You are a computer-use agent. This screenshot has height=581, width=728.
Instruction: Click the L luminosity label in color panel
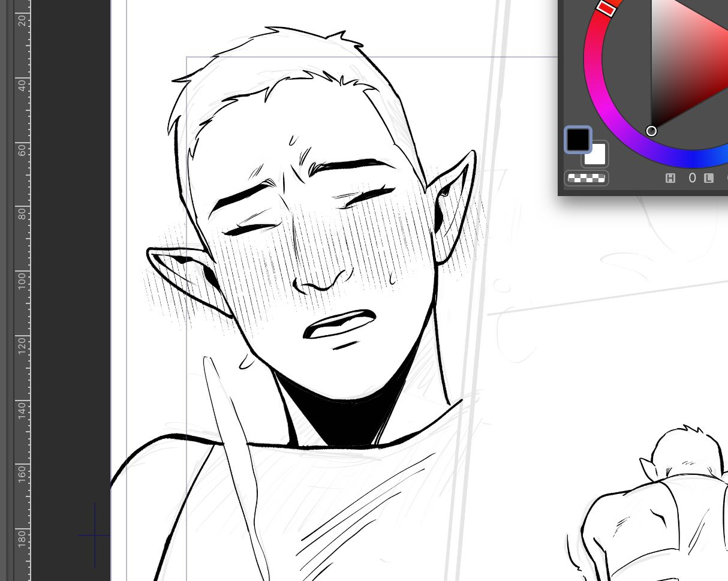tap(709, 178)
